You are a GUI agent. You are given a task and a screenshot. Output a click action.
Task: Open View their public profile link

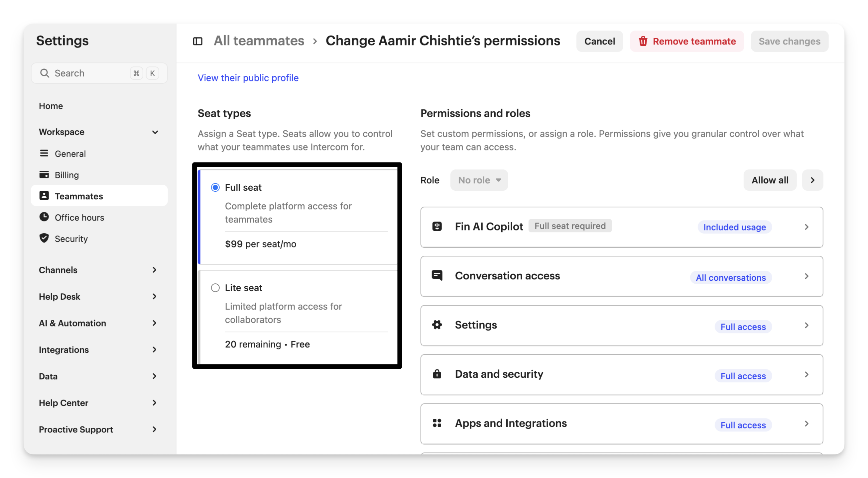click(x=248, y=78)
